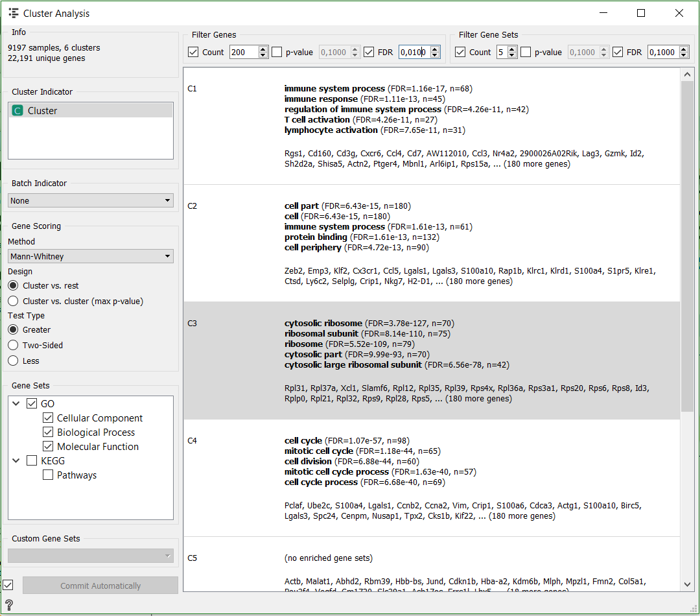Click 'cytosolic large ribosomal subunit' term

(x=353, y=364)
